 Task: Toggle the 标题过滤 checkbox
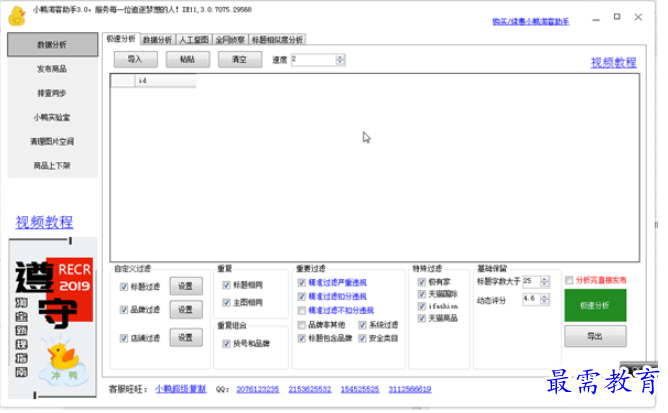tap(124, 287)
